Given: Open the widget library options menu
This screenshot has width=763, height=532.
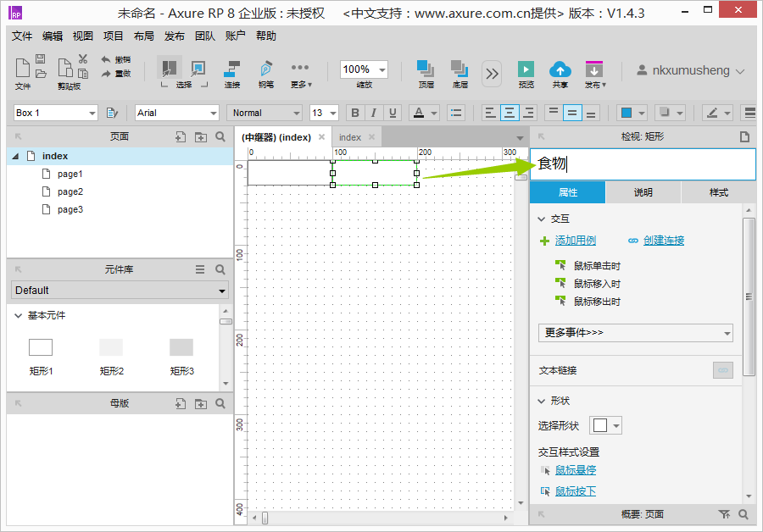Looking at the screenshot, I should [200, 269].
